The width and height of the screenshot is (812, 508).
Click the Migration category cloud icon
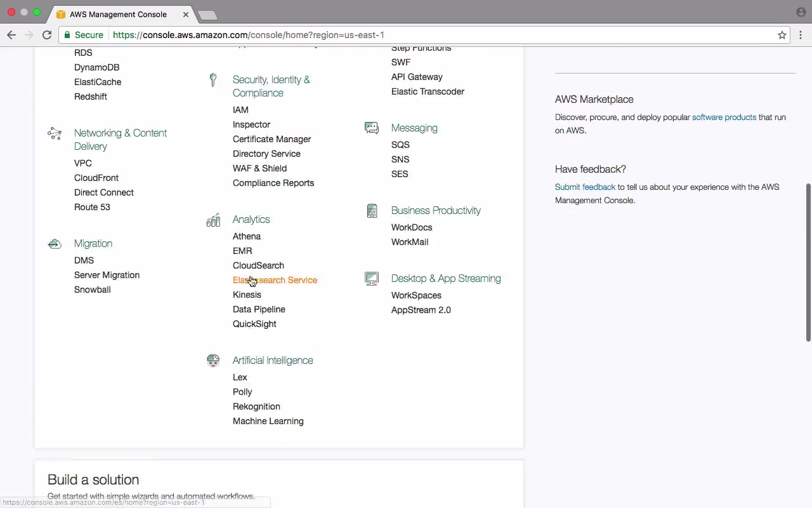55,244
